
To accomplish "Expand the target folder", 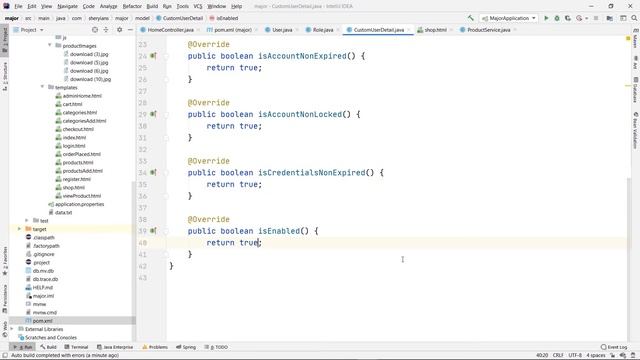I will 19,229.
